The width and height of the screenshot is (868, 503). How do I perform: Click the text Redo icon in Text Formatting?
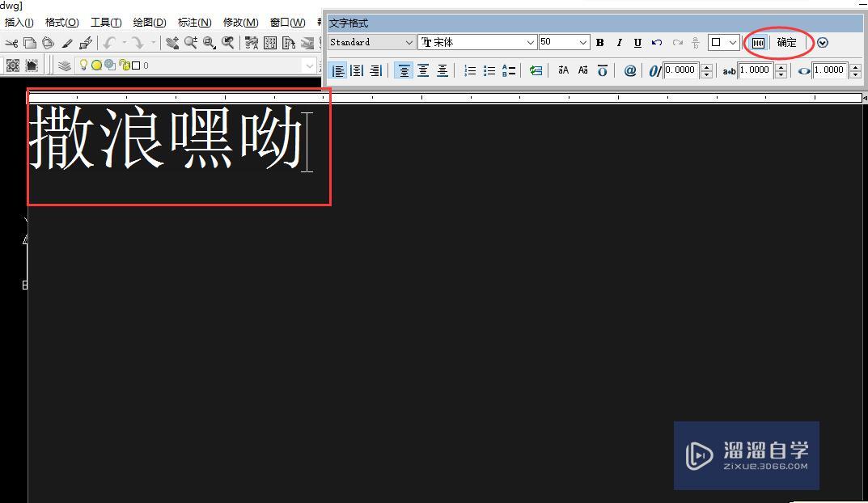point(678,43)
